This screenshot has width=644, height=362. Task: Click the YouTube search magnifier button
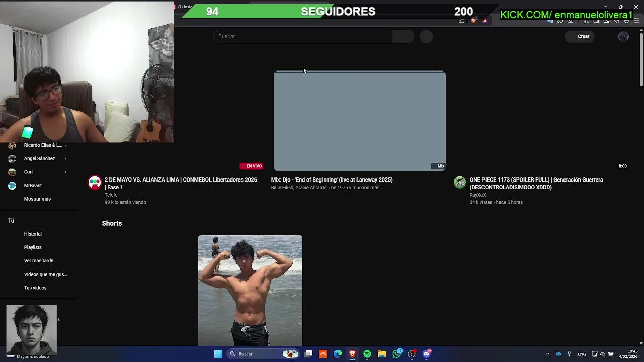pos(403,36)
